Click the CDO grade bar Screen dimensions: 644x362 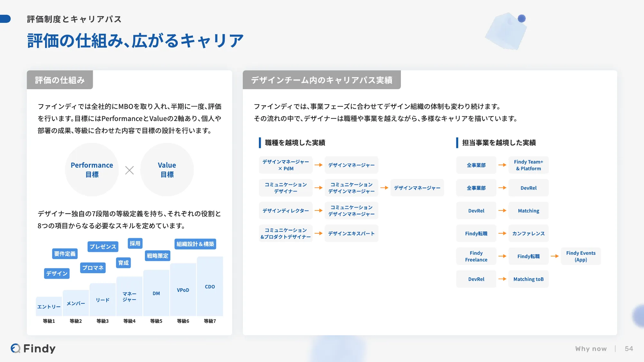click(210, 286)
